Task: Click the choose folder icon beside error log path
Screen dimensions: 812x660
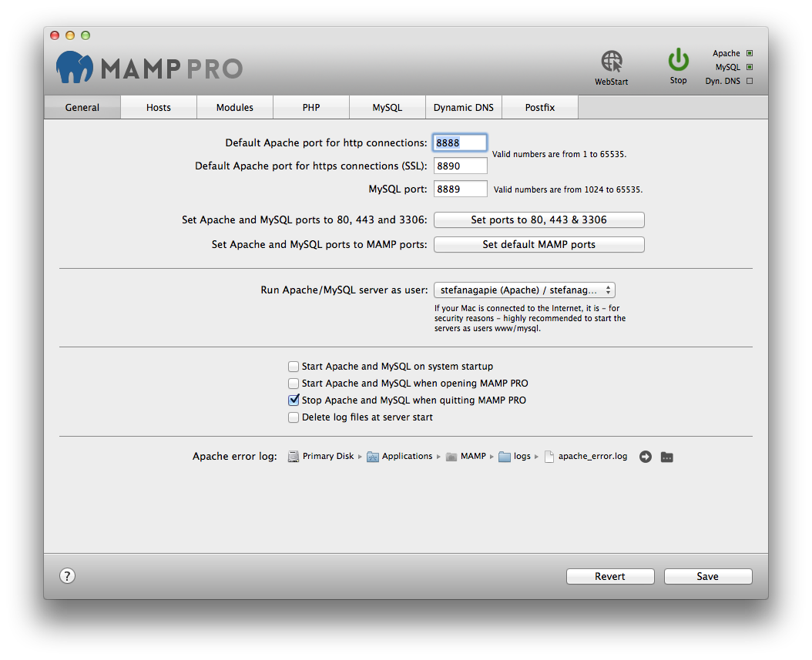Action: point(667,457)
